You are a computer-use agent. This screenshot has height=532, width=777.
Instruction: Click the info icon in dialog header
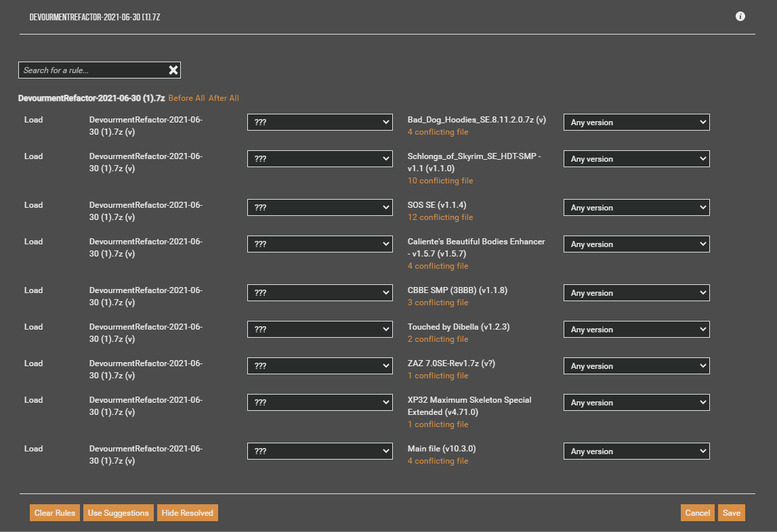pyautogui.click(x=740, y=16)
